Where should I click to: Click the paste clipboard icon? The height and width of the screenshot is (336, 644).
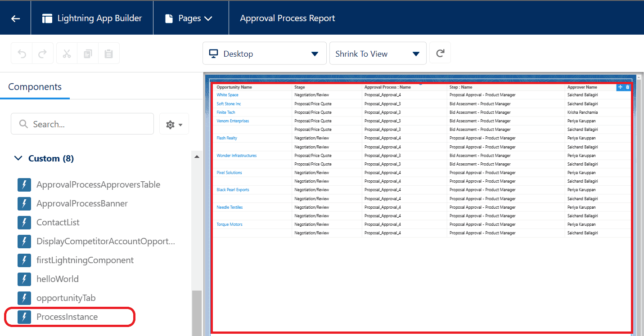(x=108, y=54)
